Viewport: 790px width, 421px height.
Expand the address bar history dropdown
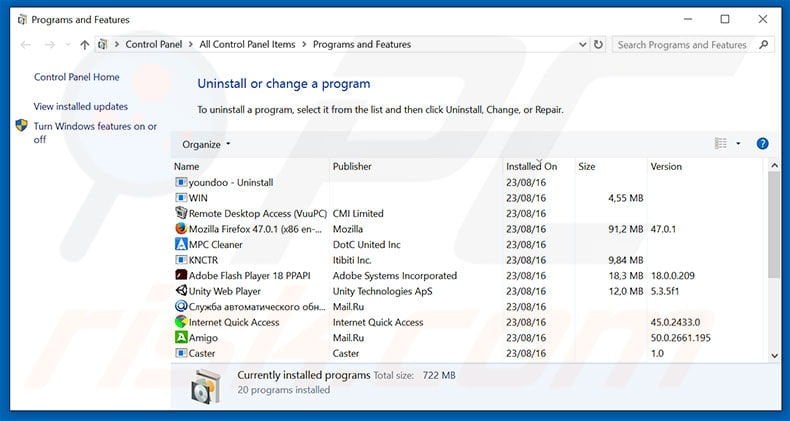pyautogui.click(x=582, y=44)
